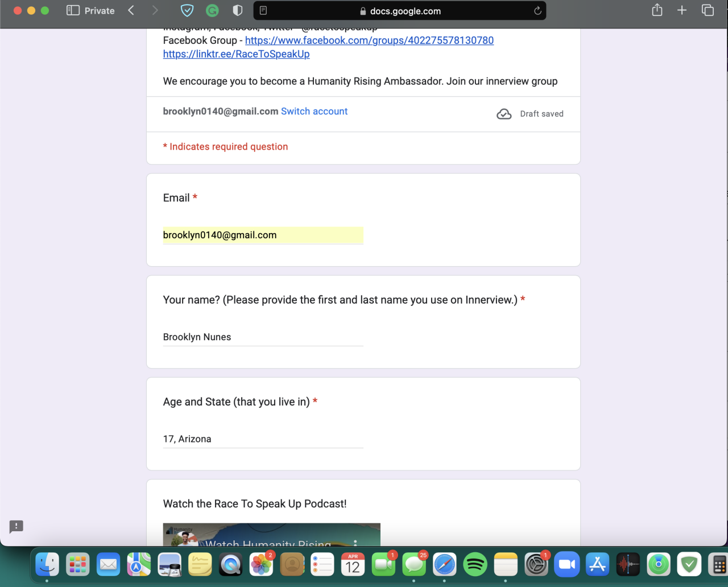Screen dimensions: 728x587
Task: Show the tab overview
Action: (x=708, y=10)
